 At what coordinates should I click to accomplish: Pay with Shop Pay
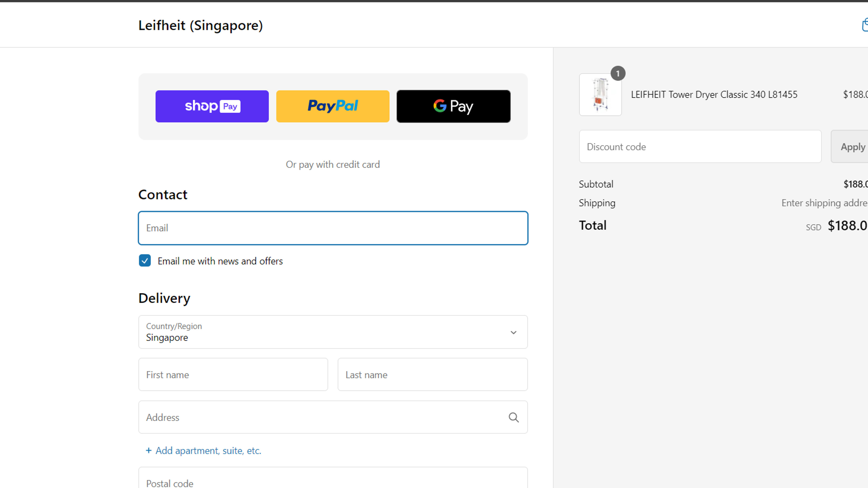(x=212, y=106)
